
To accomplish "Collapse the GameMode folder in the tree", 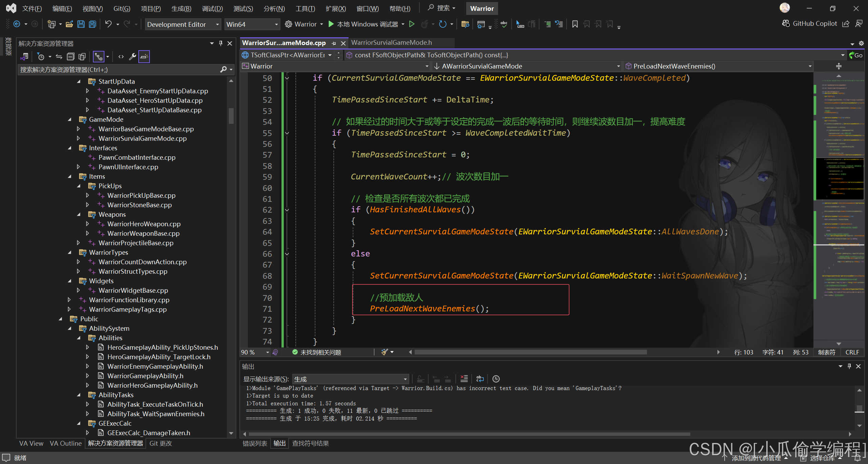I will 70,119.
